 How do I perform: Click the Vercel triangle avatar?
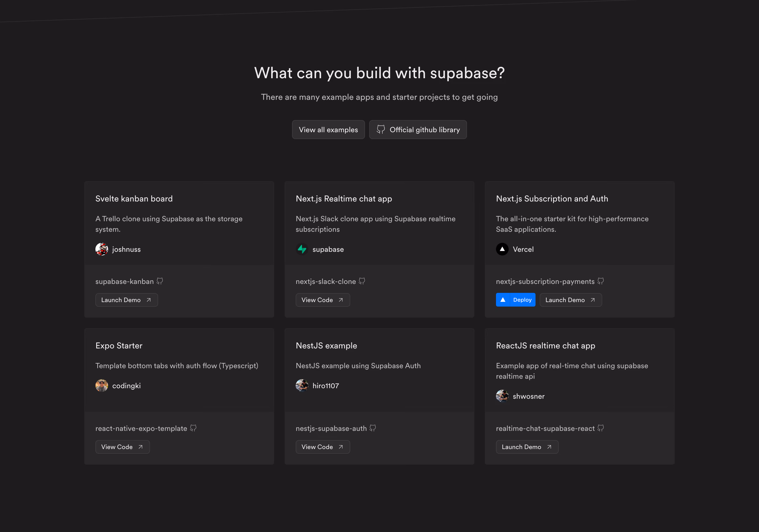(x=502, y=249)
